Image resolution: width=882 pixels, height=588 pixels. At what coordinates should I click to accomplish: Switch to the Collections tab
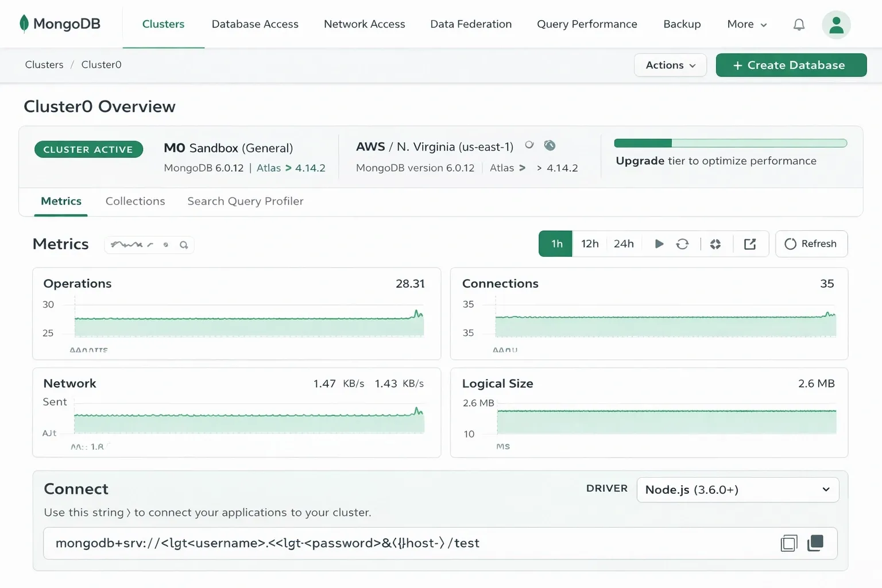[x=135, y=201]
